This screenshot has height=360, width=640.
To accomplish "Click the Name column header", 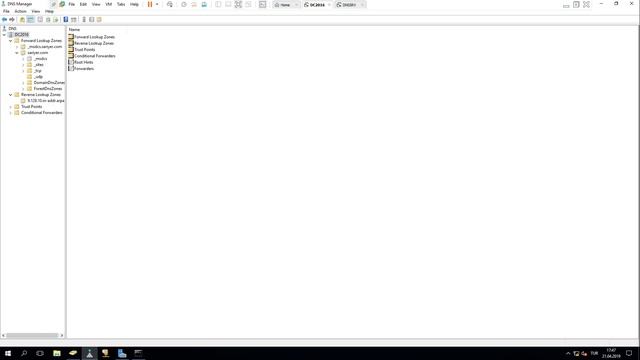I will pyautogui.click(x=74, y=30).
